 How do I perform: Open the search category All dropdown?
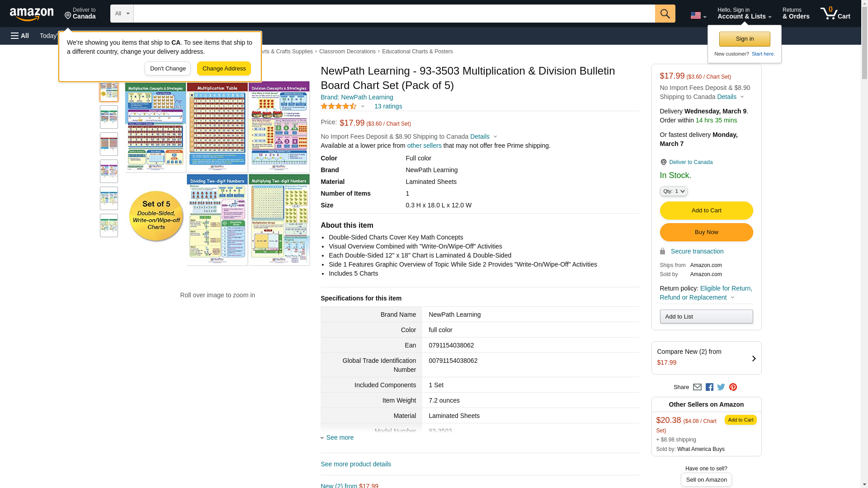(122, 14)
